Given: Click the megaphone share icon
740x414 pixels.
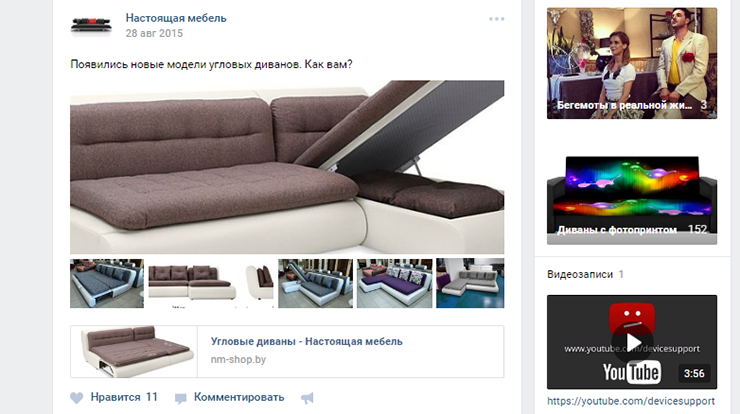Looking at the screenshot, I should [x=307, y=398].
